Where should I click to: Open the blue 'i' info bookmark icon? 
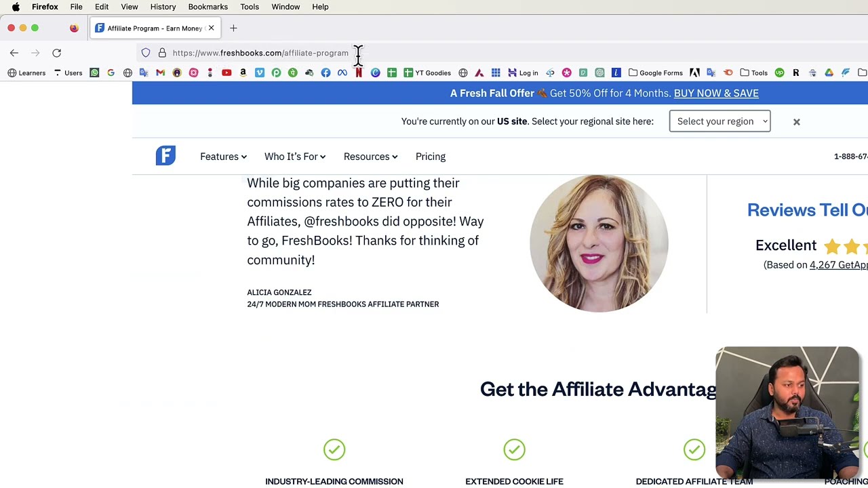(x=616, y=73)
